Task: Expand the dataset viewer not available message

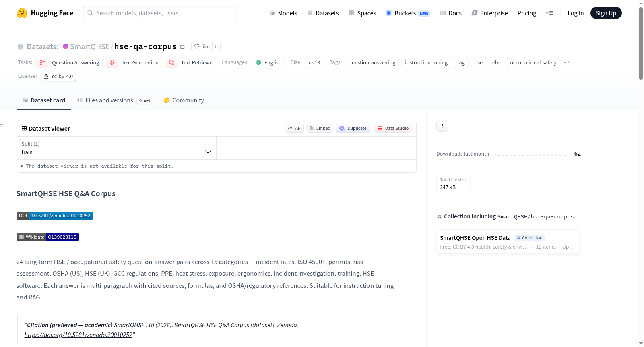Action: [x=97, y=166]
